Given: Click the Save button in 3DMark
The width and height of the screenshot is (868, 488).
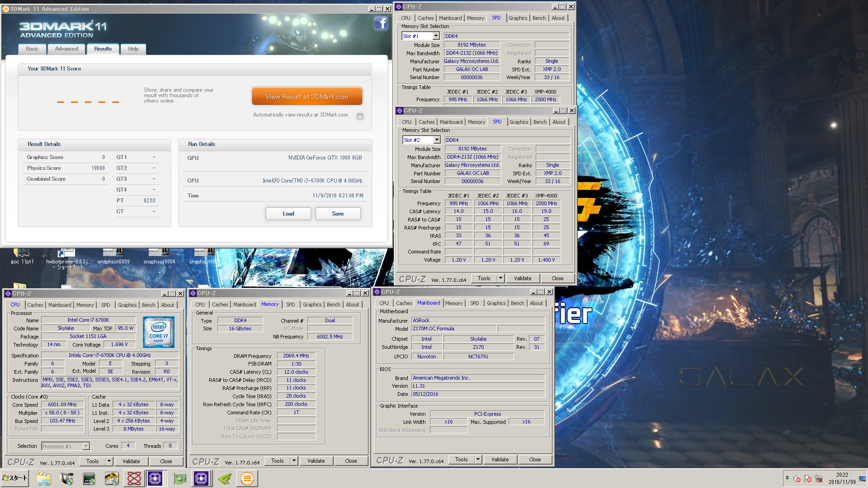Looking at the screenshot, I should tap(338, 214).
